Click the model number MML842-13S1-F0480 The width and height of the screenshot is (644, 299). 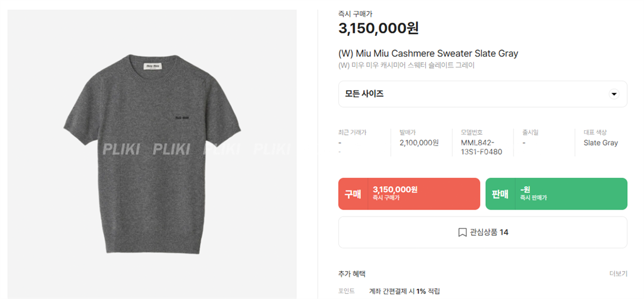click(x=481, y=147)
